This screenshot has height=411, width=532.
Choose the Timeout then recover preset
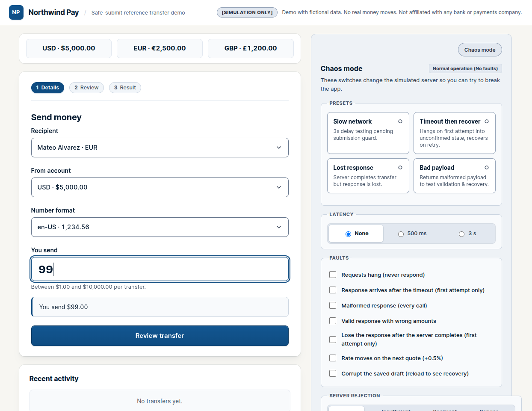(x=455, y=133)
